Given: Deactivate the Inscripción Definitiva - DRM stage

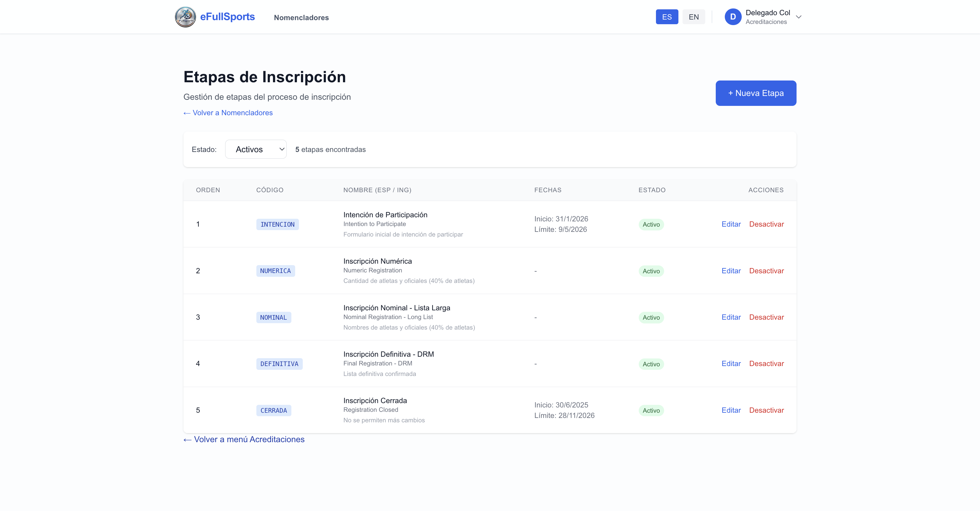Looking at the screenshot, I should click(766, 363).
